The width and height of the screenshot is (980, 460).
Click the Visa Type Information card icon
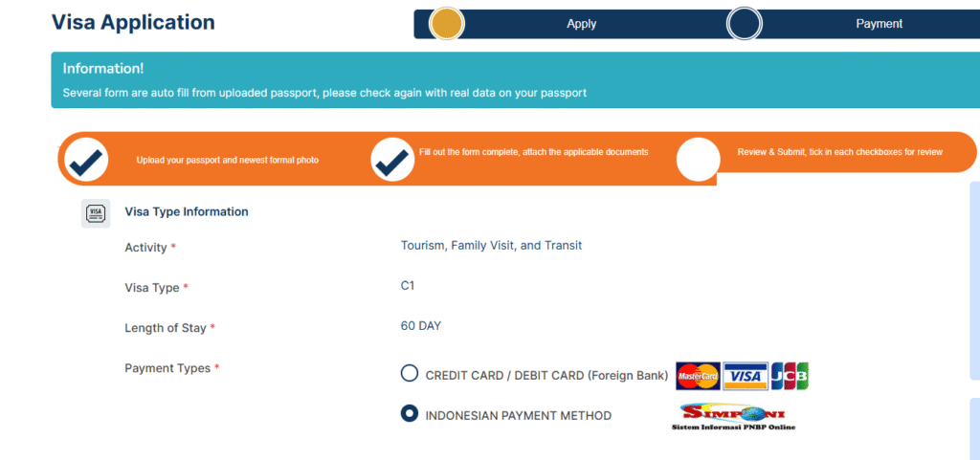pos(96,213)
